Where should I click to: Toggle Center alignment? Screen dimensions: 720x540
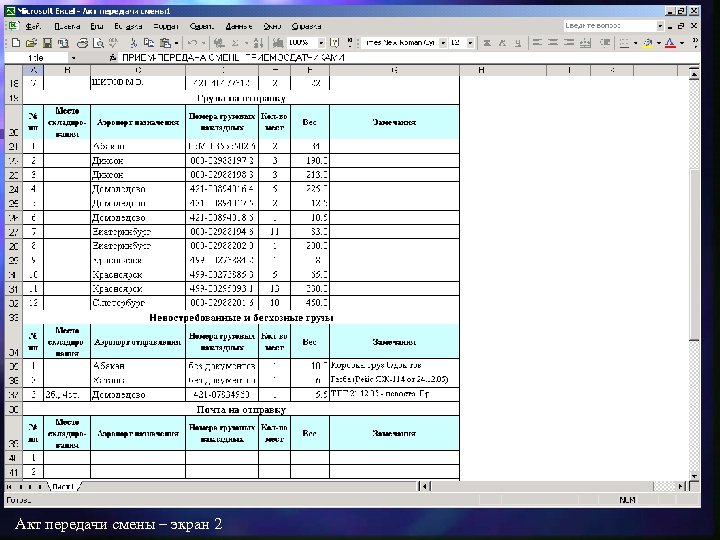(x=553, y=43)
